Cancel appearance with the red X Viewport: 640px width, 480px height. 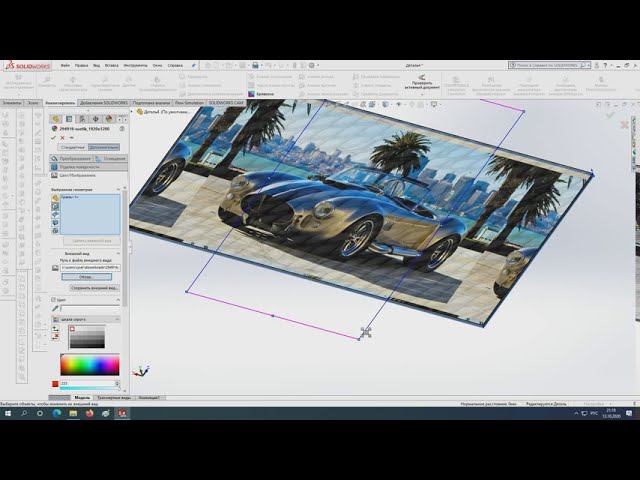click(x=62, y=138)
